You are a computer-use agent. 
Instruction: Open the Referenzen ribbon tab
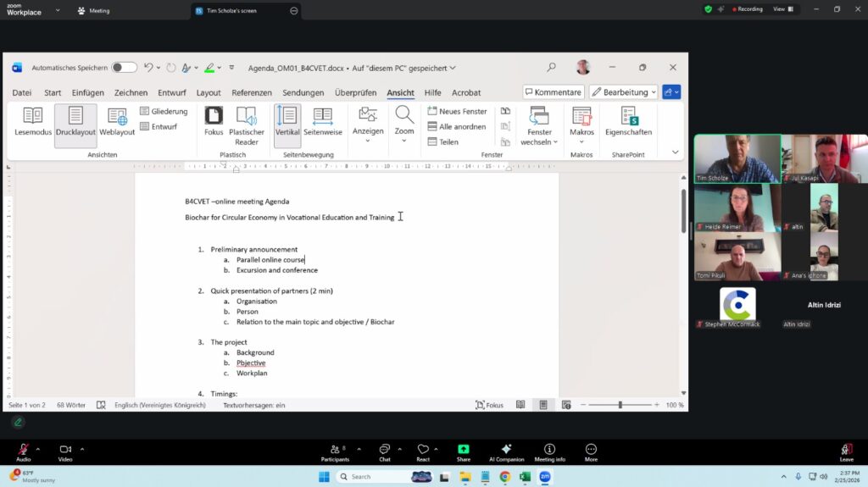[x=252, y=93]
